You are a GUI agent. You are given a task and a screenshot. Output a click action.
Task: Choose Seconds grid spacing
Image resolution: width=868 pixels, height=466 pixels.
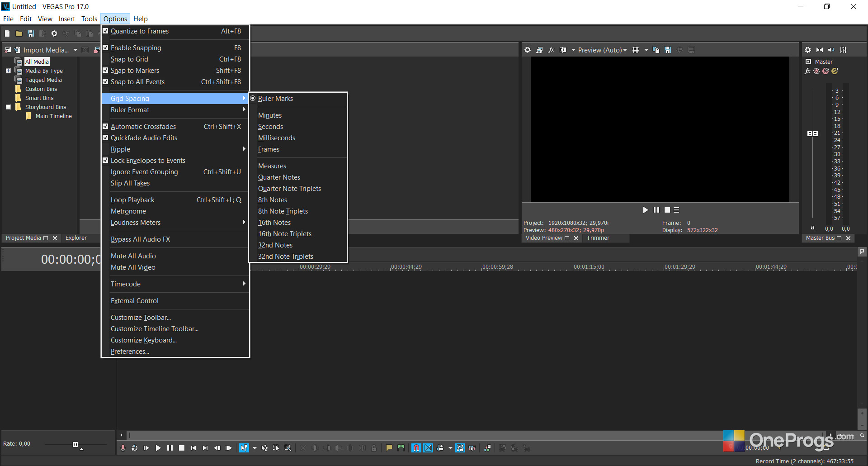tap(298, 127)
